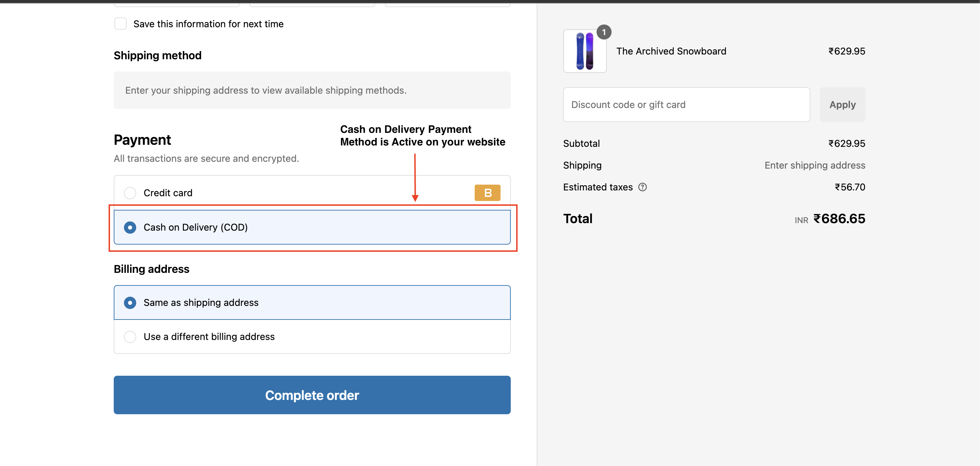Screen dimensions: 980x466
Task: Select the Credit card payment option
Action: (130, 193)
